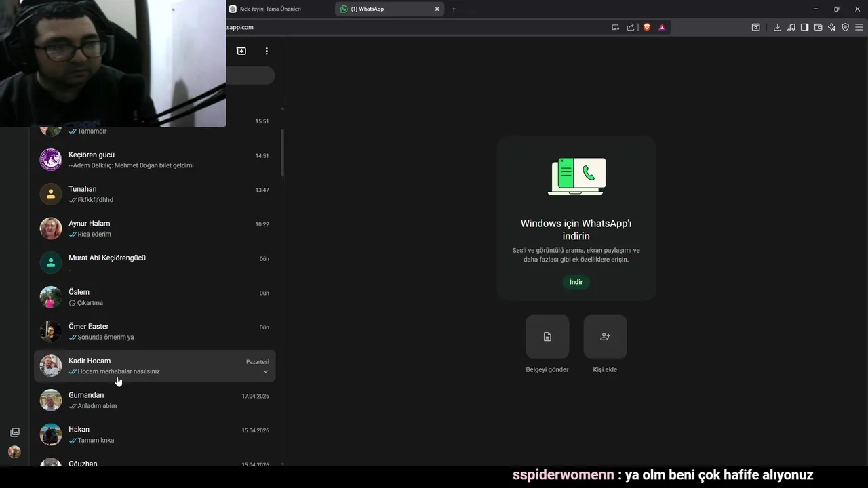Click the chat list scrollbar
Viewport: 868px width, 488px height.
[282, 152]
